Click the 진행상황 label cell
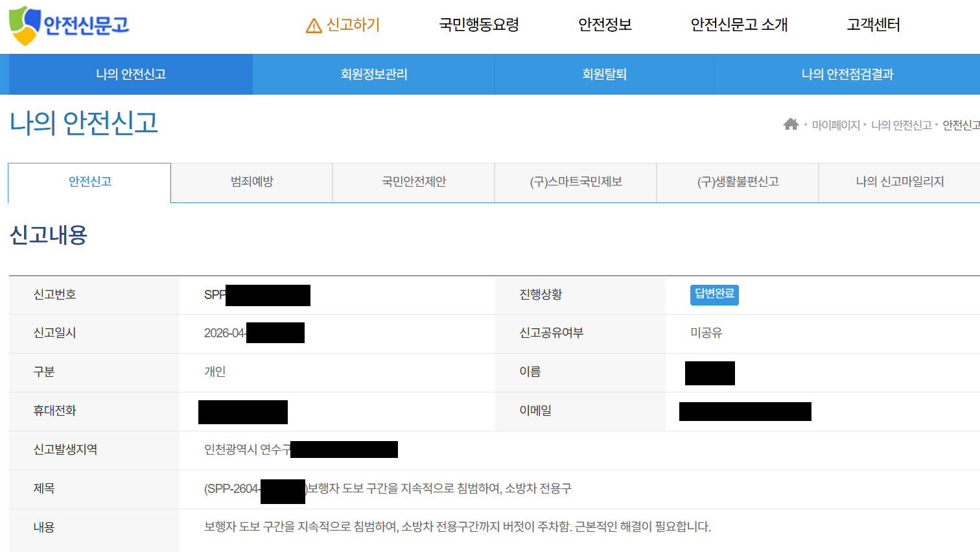This screenshot has height=552, width=980. click(580, 295)
